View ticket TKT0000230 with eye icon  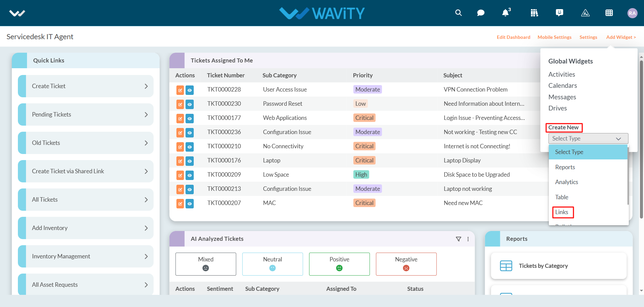pos(190,104)
